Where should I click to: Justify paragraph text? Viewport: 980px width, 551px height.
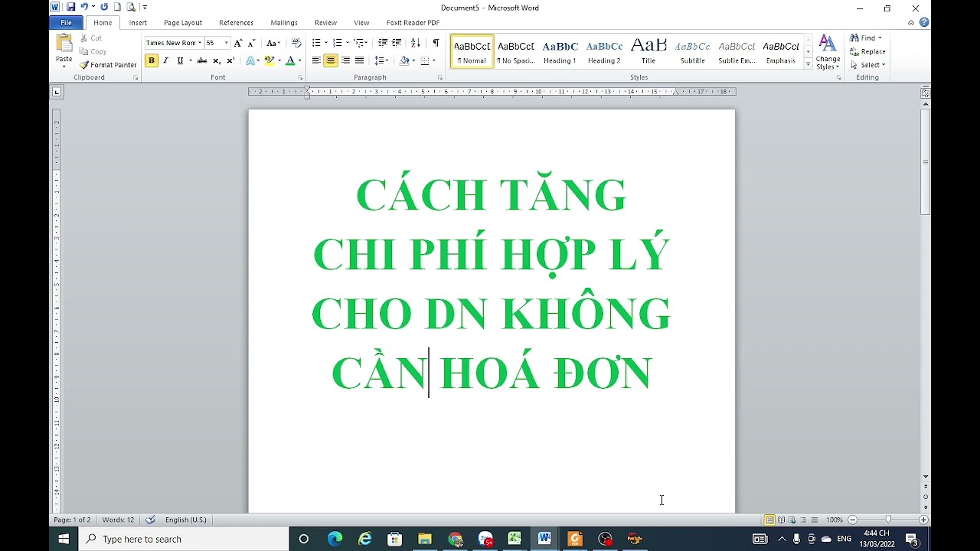[x=360, y=60]
